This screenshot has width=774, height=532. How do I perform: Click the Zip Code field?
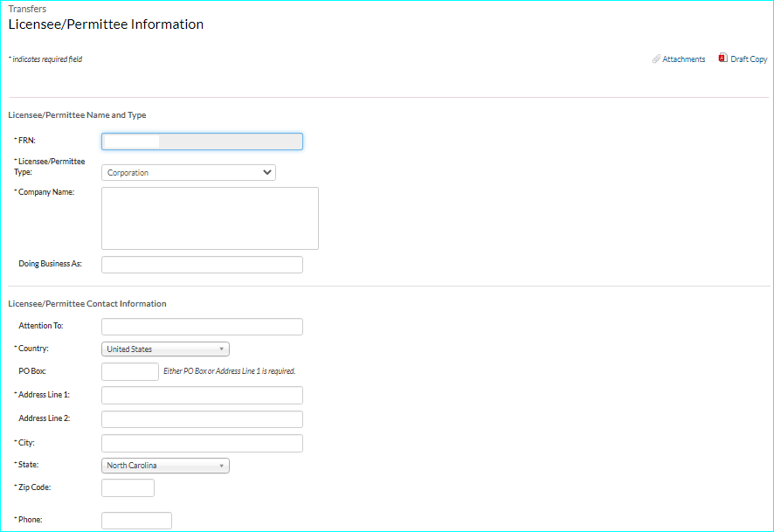128,487
